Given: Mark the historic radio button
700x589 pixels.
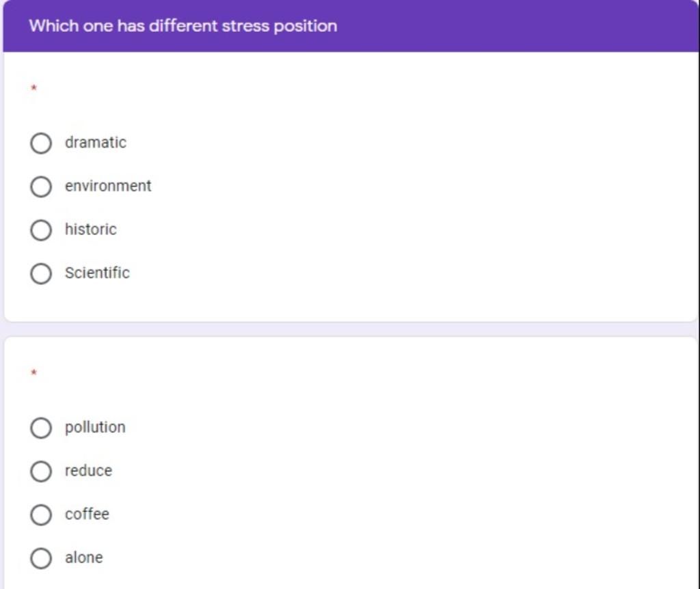Looking at the screenshot, I should 41,230.
